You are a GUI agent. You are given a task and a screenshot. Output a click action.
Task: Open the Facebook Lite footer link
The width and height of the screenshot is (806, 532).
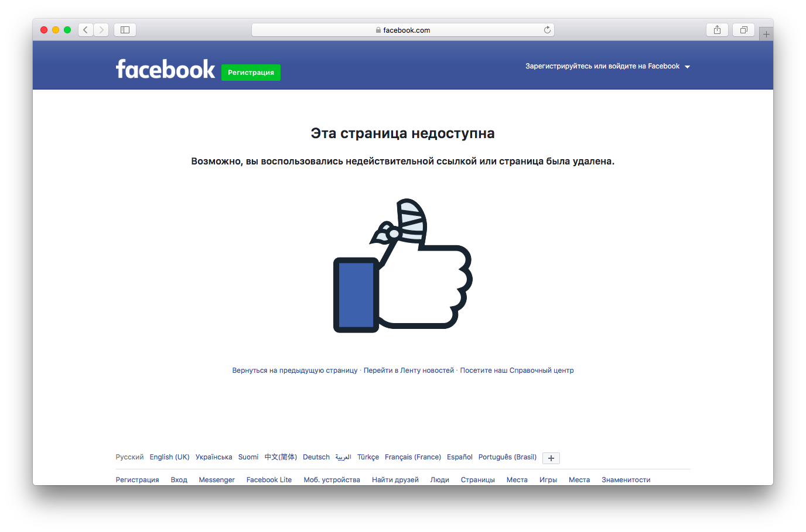(x=269, y=480)
